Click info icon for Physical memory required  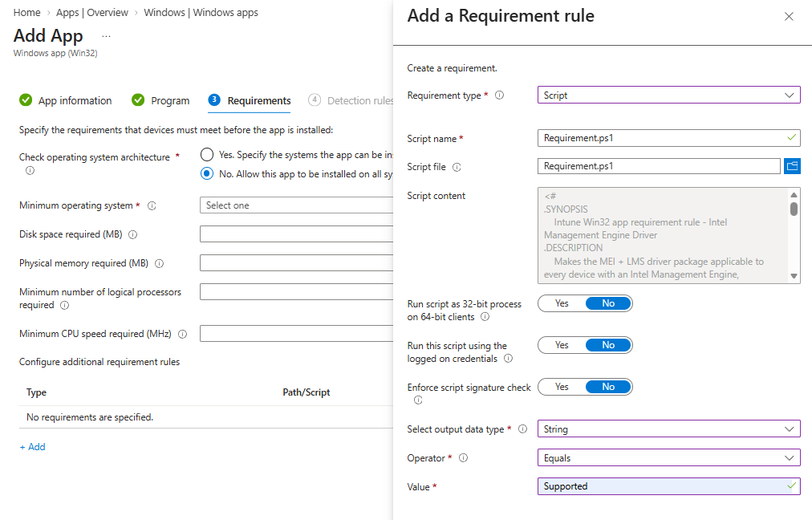[160, 264]
